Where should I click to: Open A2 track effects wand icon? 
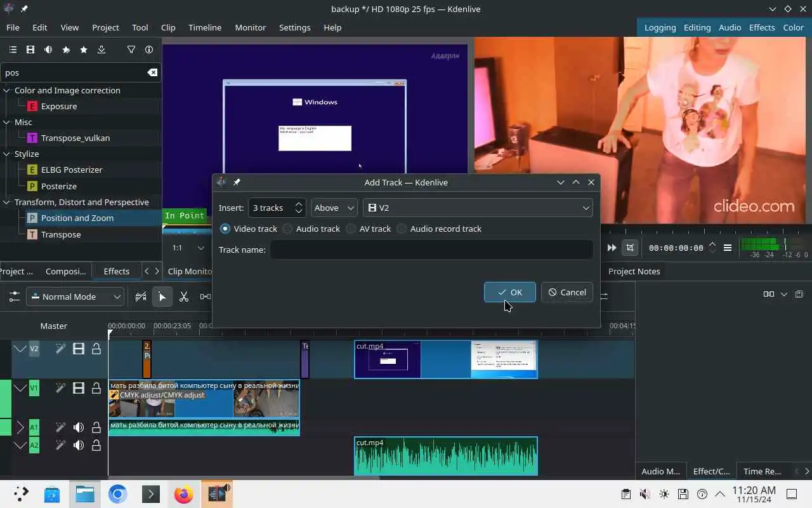click(x=60, y=445)
